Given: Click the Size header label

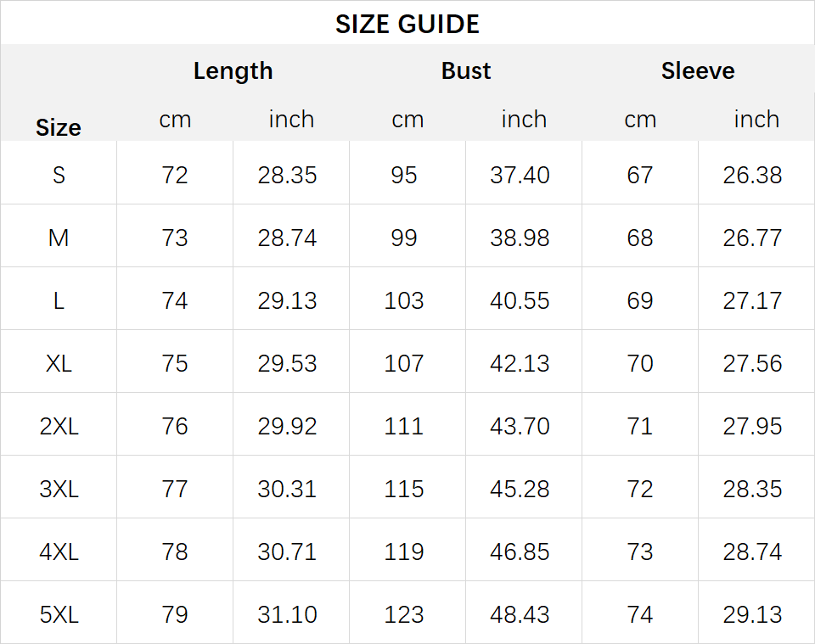Looking at the screenshot, I should coord(59,127).
